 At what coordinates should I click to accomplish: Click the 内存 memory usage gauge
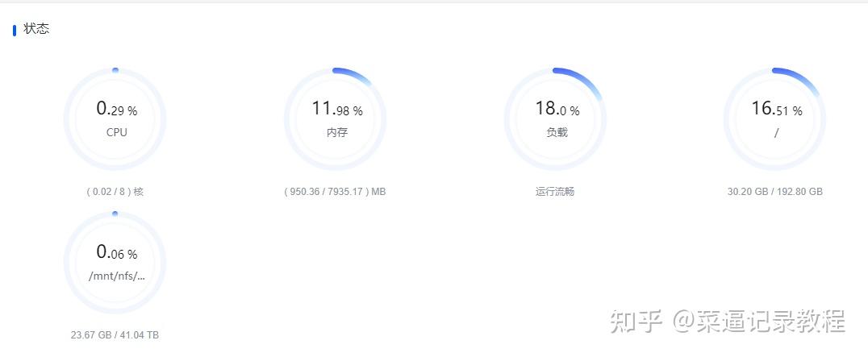[x=335, y=118]
